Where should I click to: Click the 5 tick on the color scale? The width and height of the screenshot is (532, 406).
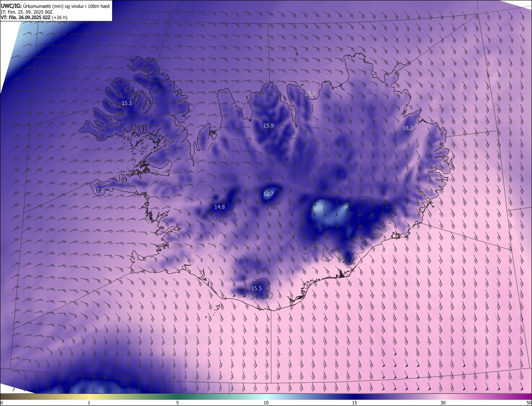177,403
